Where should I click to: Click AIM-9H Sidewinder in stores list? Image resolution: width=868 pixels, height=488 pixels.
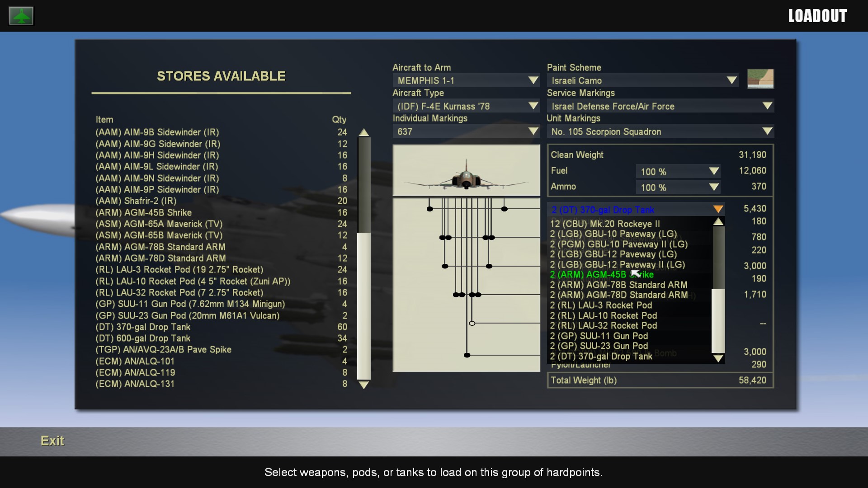coord(221,155)
